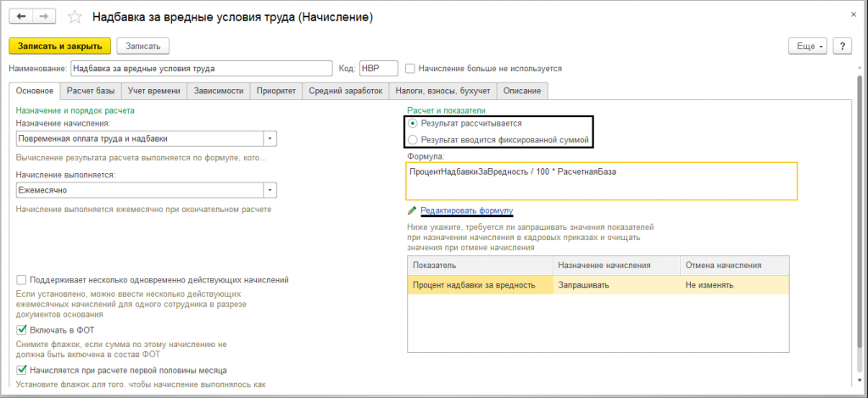Click into the 'Наименование' text field
868x398 pixels.
pyautogui.click(x=202, y=69)
